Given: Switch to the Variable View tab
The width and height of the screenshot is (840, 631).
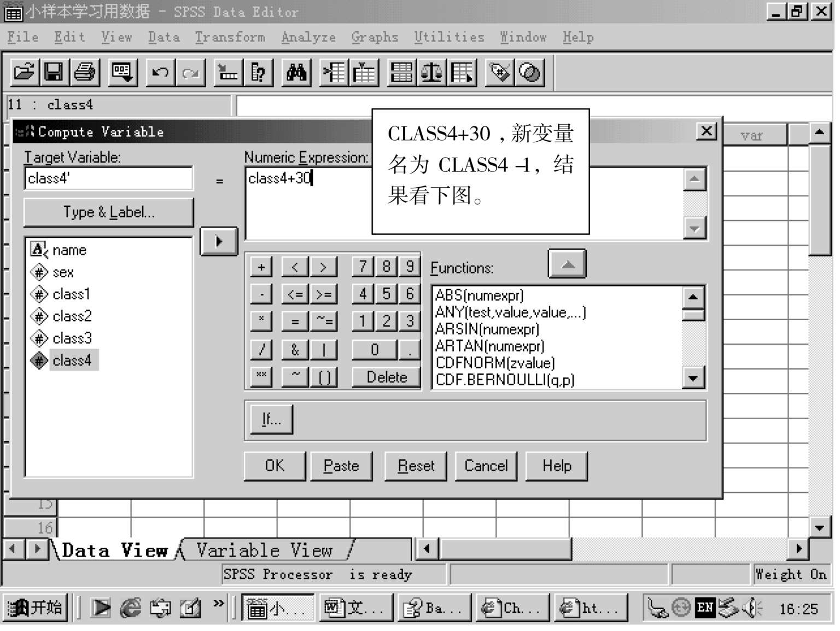Looking at the screenshot, I should coord(265,550).
